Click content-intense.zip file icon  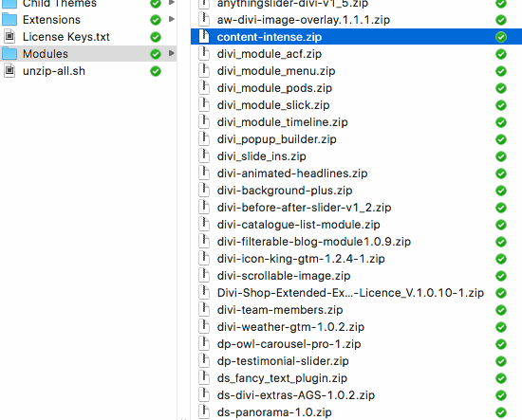(204, 37)
